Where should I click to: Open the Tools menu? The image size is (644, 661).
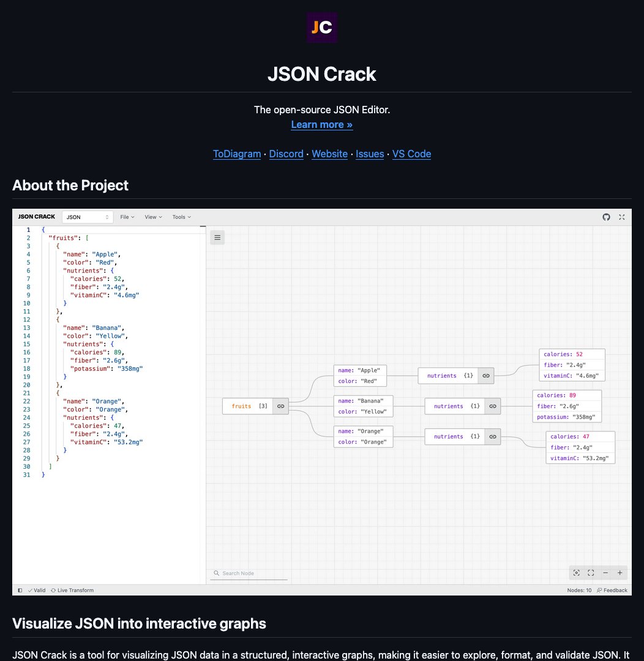coord(181,217)
